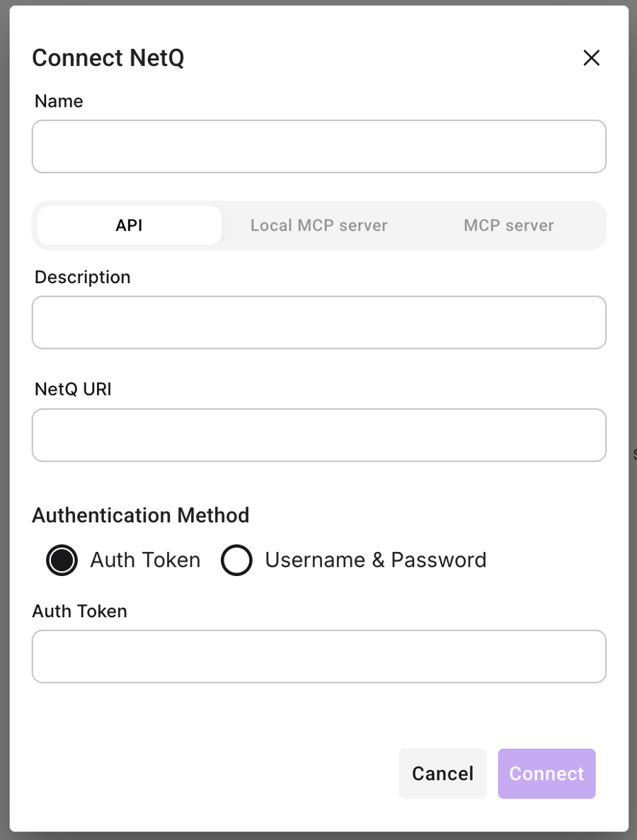Switch to the Local MCP server tab
The height and width of the screenshot is (840, 637).
[318, 226]
